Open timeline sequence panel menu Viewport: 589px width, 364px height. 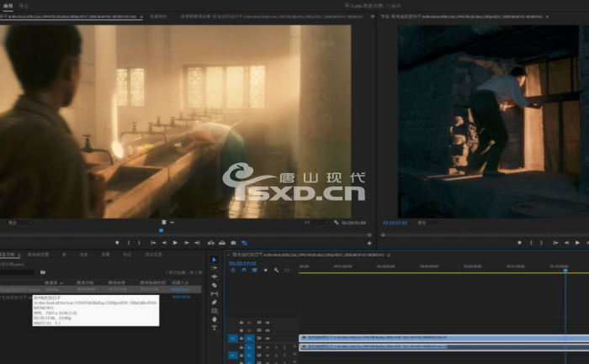pyautogui.click(x=389, y=255)
